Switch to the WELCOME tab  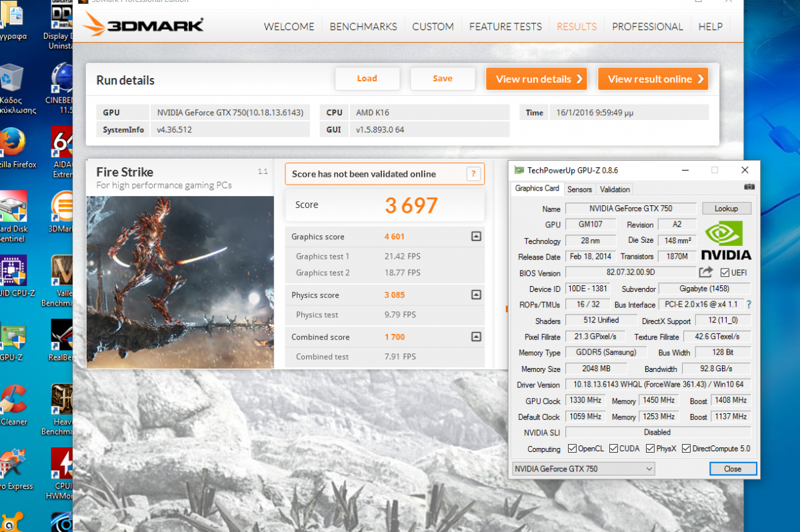pos(289,27)
